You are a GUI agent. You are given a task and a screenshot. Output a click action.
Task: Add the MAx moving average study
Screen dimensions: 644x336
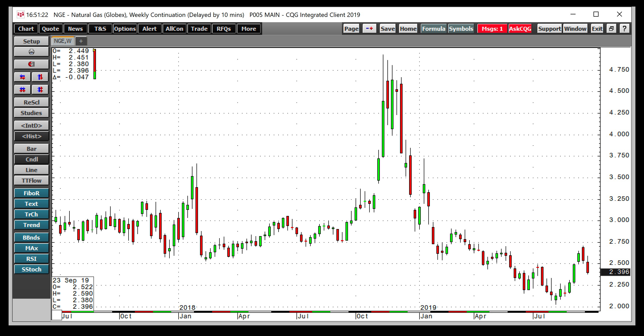[31, 248]
